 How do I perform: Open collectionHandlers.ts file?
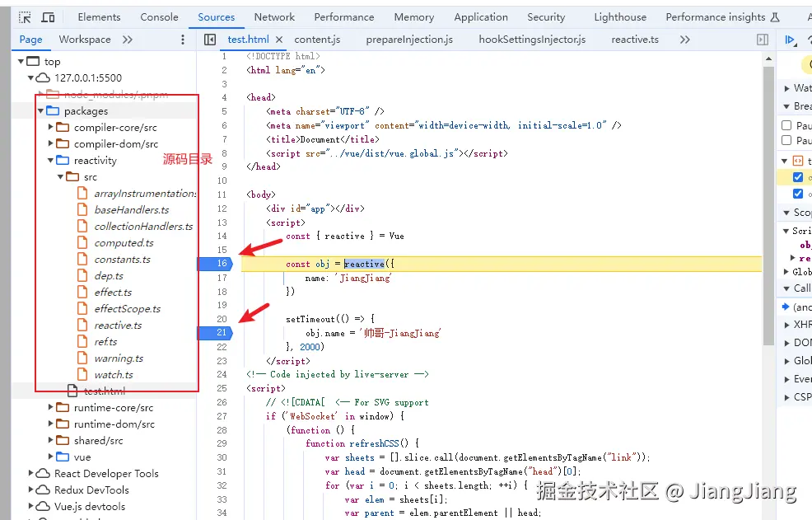click(x=143, y=227)
